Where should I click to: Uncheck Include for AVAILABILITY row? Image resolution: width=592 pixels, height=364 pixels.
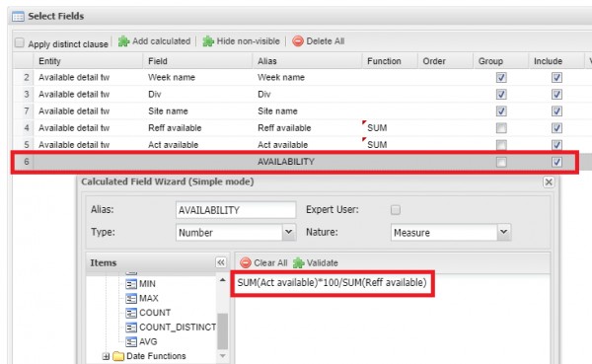coord(556,162)
